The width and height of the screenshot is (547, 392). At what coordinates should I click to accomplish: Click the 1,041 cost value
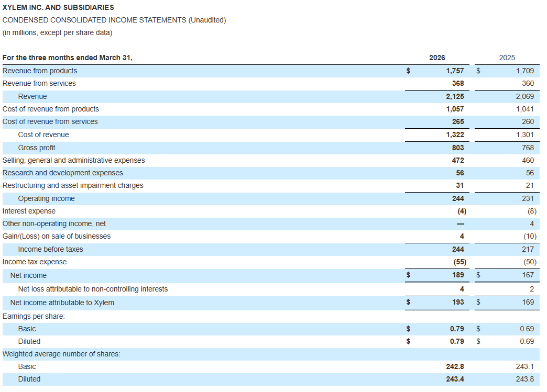(x=525, y=109)
